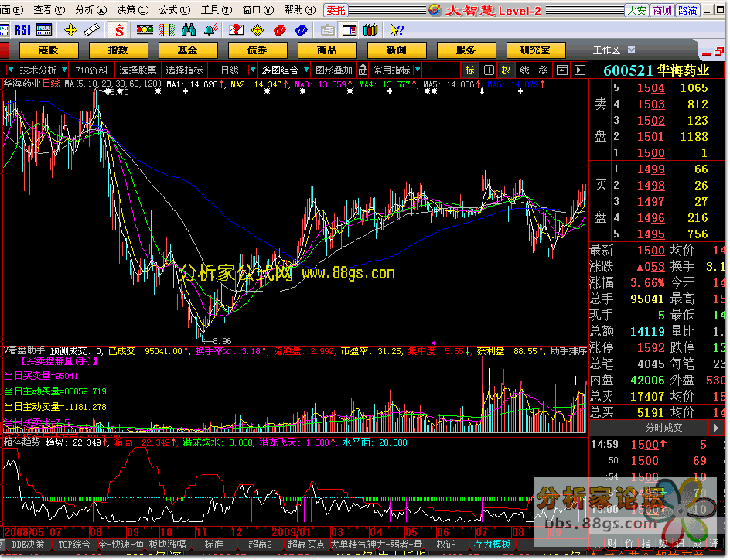Open the traffic light signal icon
Screen dimensions: 730x560
[145, 30]
